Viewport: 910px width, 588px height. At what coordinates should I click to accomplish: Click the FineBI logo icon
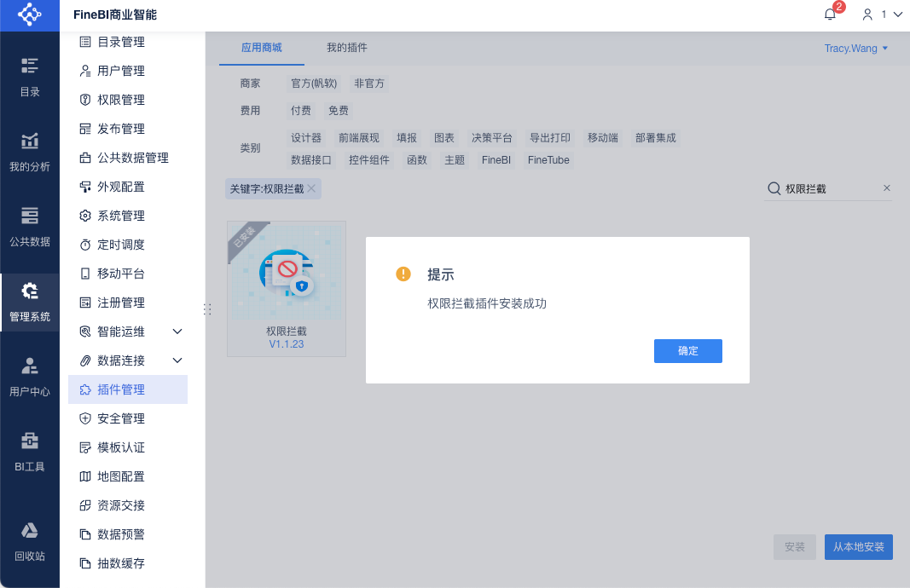pos(30,14)
